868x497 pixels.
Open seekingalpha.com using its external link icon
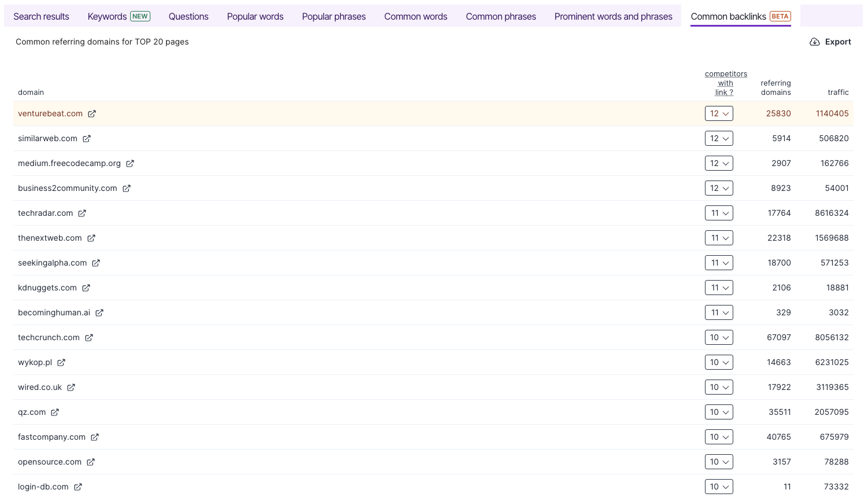pyautogui.click(x=96, y=263)
